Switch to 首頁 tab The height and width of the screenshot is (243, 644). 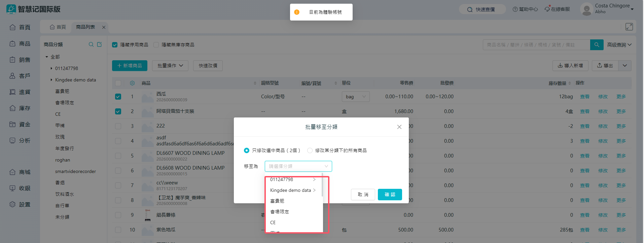click(58, 27)
